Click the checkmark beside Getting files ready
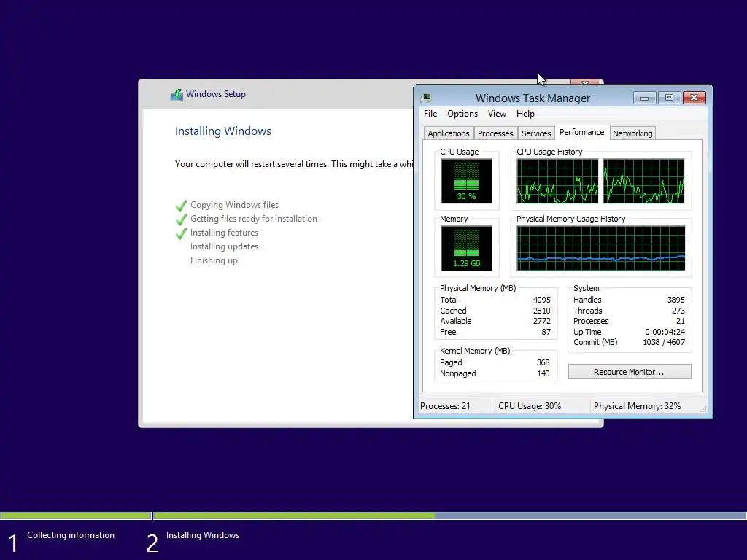The image size is (747, 560). click(x=181, y=219)
